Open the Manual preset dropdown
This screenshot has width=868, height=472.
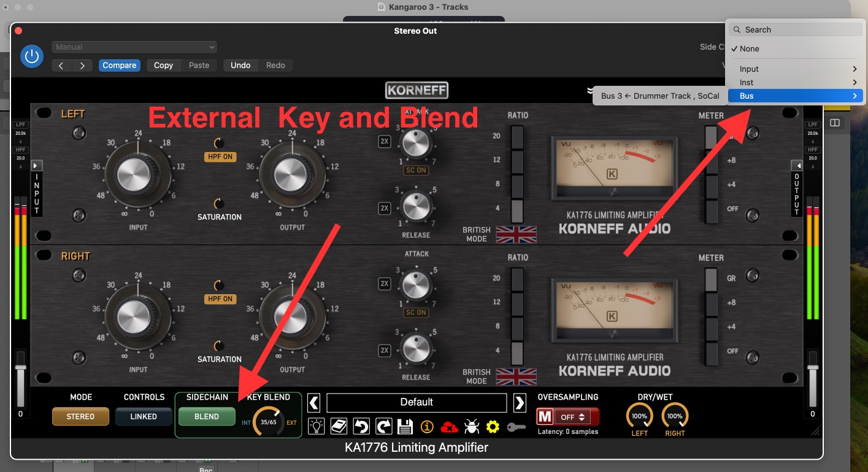coord(135,47)
